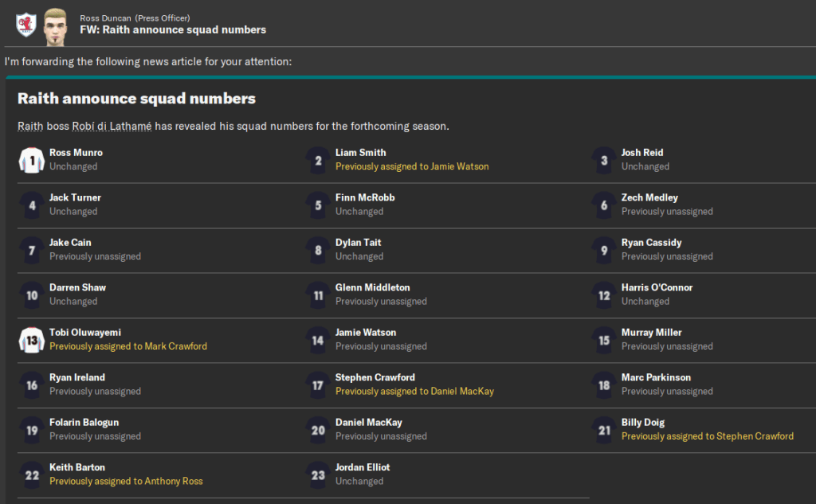Click the number 23 shirt icon
The image size is (816, 504).
[318, 475]
